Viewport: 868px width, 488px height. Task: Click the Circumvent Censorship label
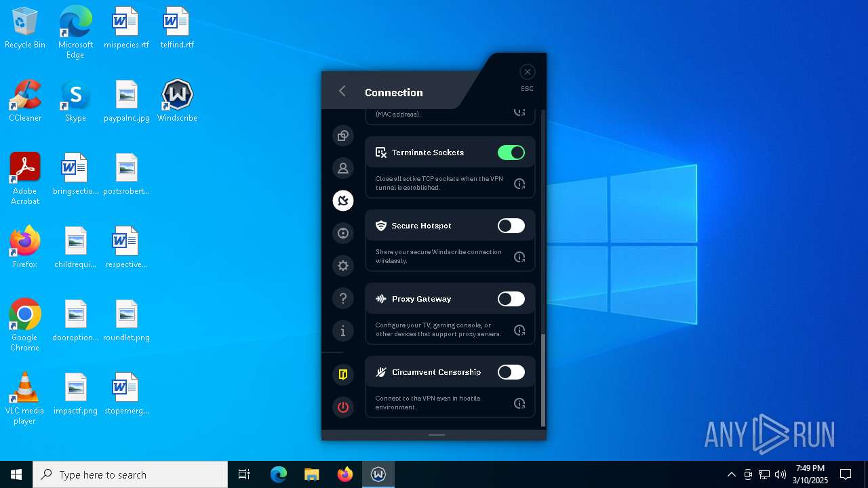pos(436,372)
